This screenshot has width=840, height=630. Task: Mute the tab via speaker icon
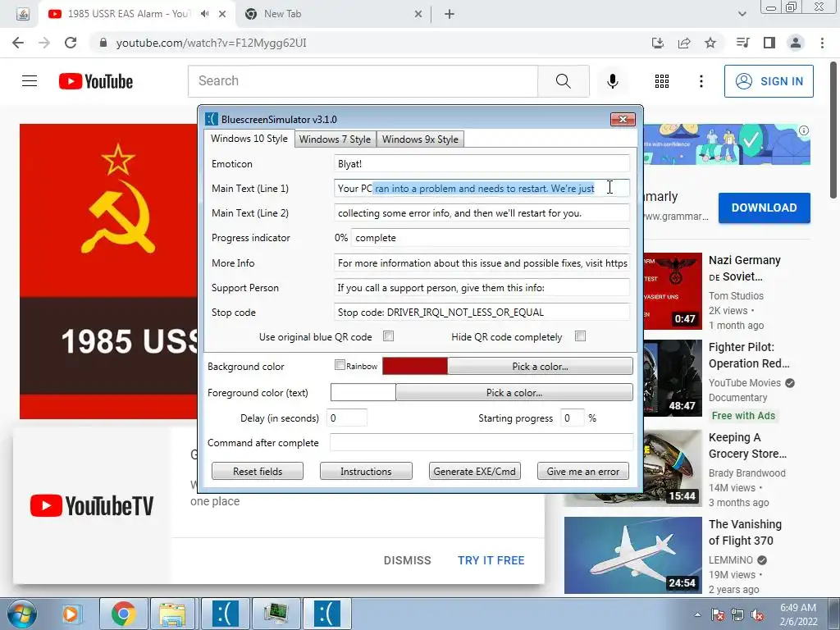[x=204, y=14]
